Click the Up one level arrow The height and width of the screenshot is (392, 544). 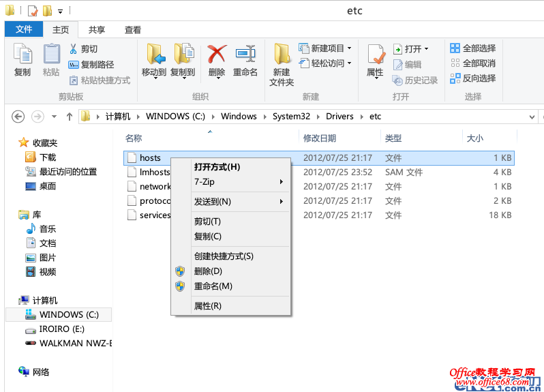[x=70, y=117]
